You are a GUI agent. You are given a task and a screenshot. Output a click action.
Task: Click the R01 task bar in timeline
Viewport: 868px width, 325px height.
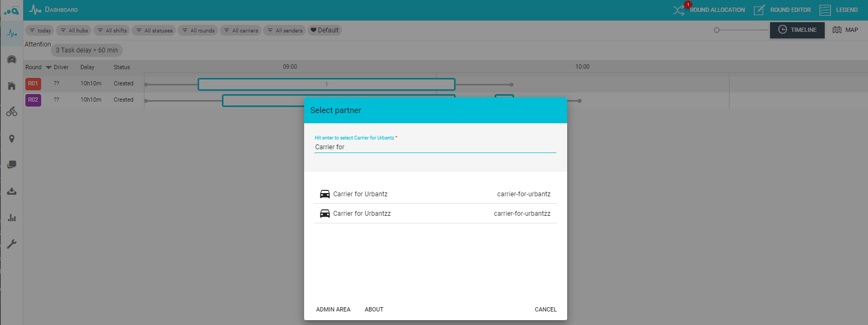pos(326,84)
